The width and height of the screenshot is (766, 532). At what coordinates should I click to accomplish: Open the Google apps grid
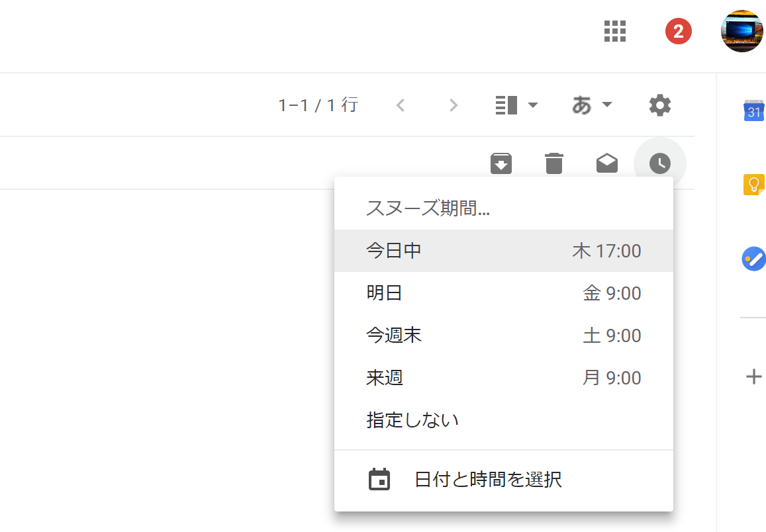click(615, 31)
